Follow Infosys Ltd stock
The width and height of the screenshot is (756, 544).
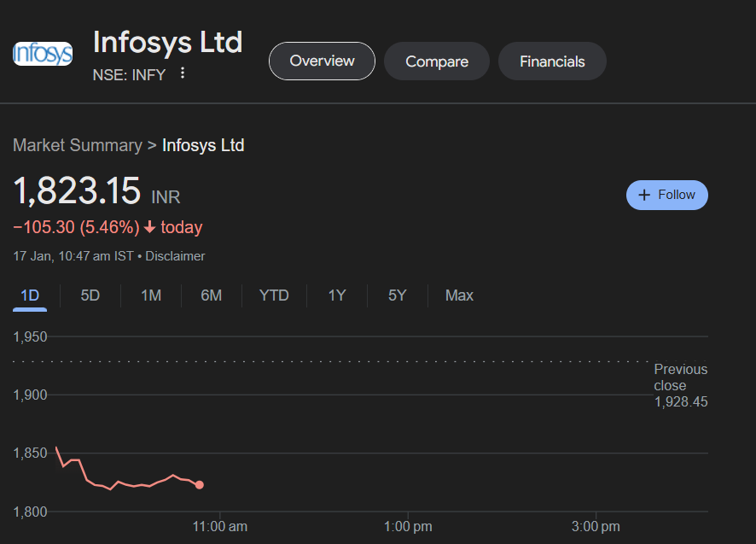click(x=666, y=195)
